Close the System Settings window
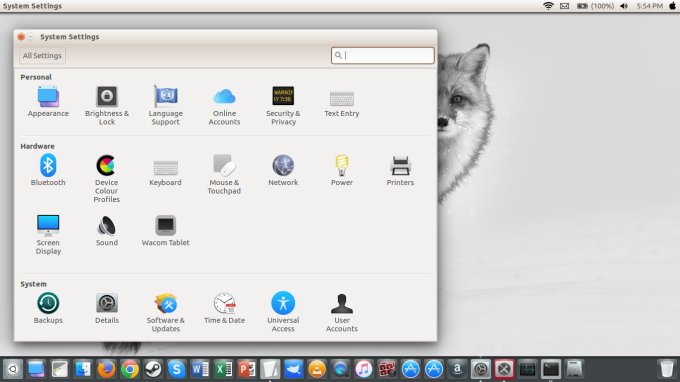The width and height of the screenshot is (680, 382). (x=21, y=37)
